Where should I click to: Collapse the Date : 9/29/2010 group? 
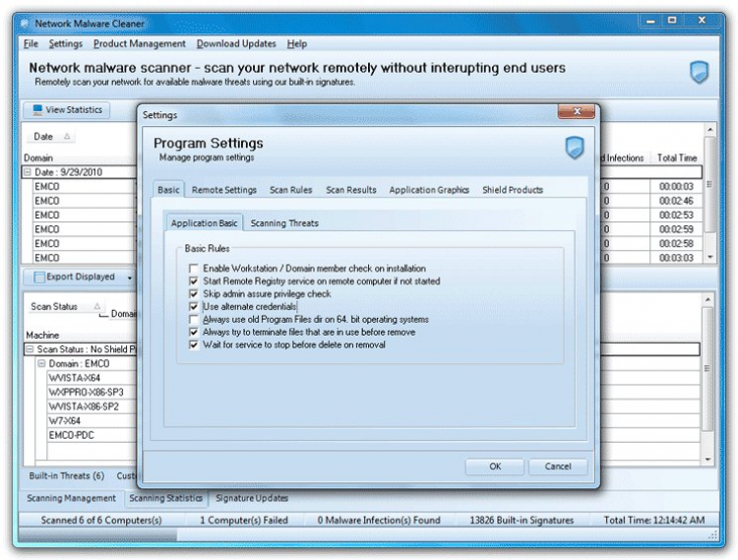[28, 172]
